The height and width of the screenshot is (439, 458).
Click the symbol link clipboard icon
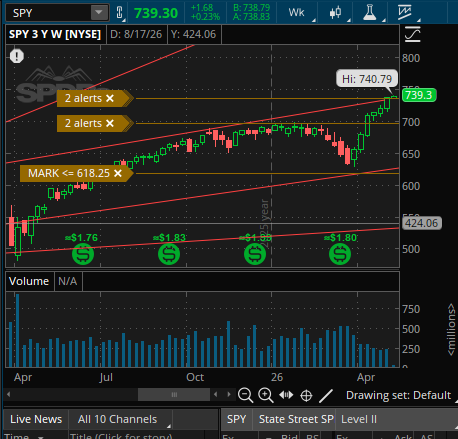120,13
